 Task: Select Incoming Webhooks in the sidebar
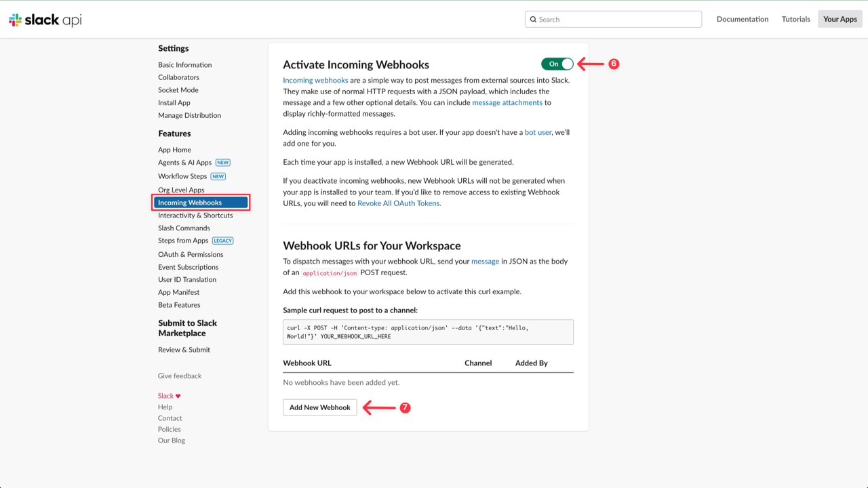click(x=191, y=202)
